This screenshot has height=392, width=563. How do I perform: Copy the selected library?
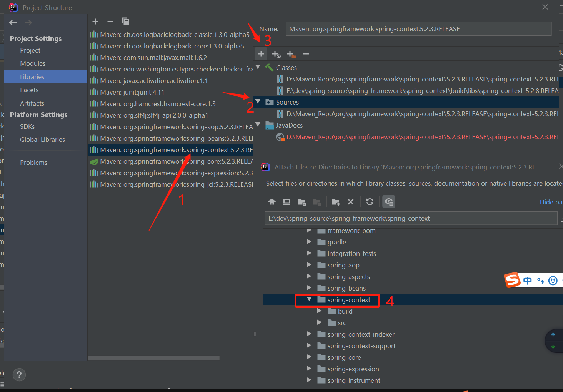click(125, 22)
